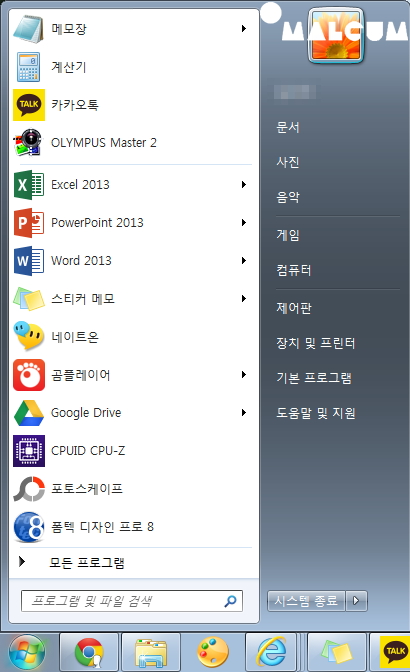The width and height of the screenshot is (410, 672).
Task: Expand the Word 2013 jump list arrow
Action: [244, 261]
